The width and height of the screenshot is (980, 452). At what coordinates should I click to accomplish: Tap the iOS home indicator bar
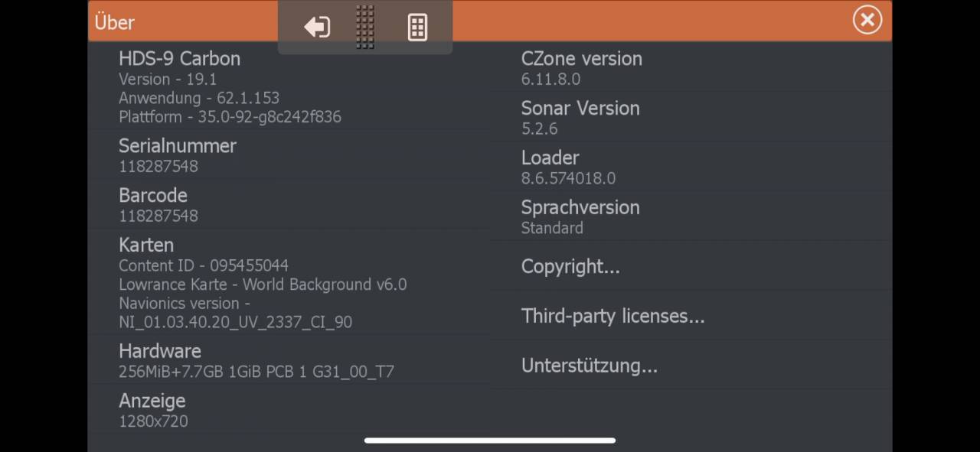(490, 441)
